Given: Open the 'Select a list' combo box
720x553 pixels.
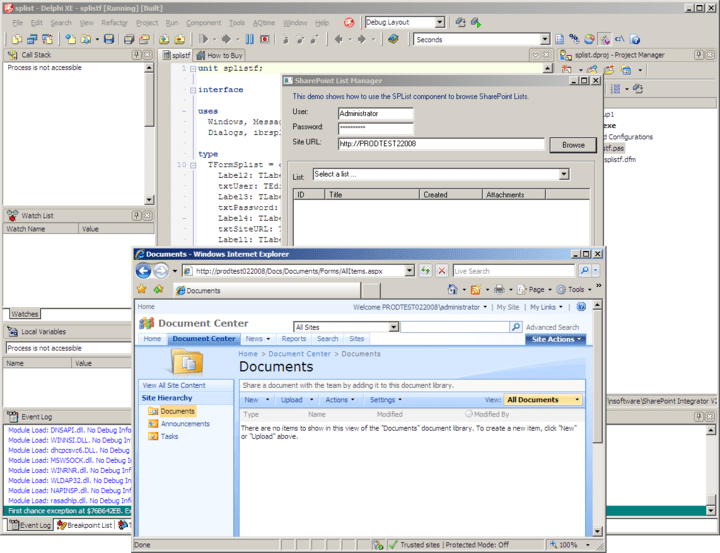Looking at the screenshot, I should coord(564,174).
